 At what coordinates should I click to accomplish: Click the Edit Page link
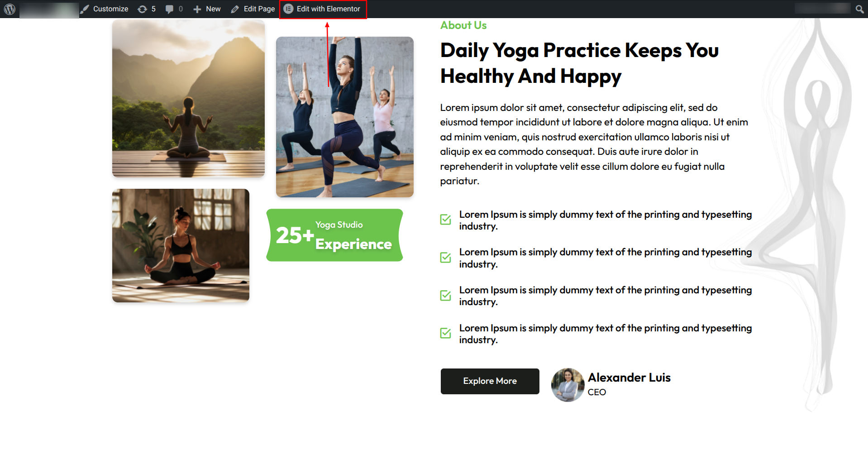(253, 9)
